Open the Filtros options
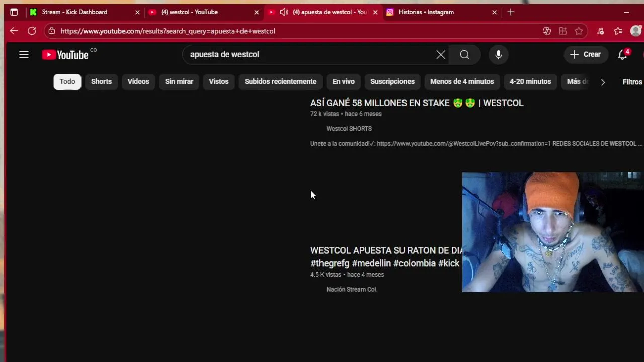 coord(632,82)
